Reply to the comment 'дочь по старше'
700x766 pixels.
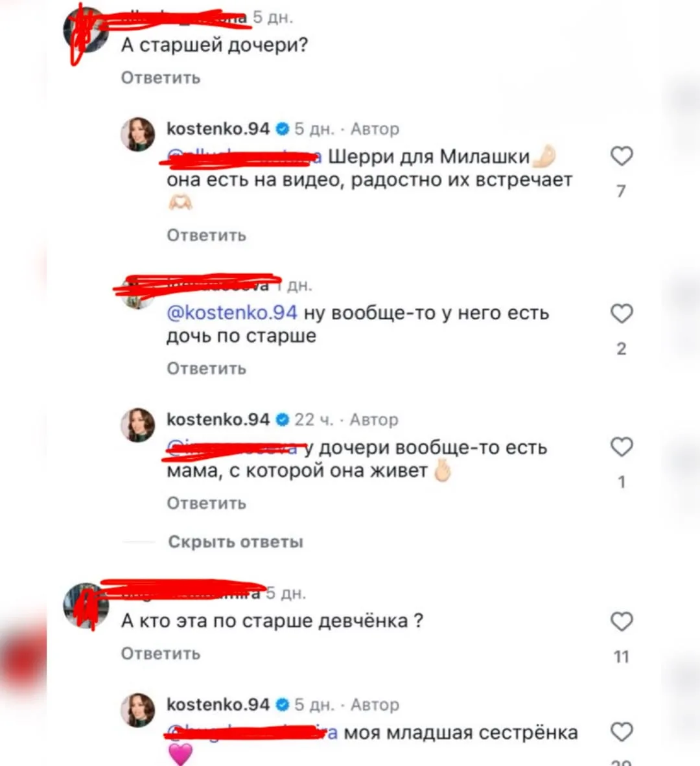click(206, 368)
